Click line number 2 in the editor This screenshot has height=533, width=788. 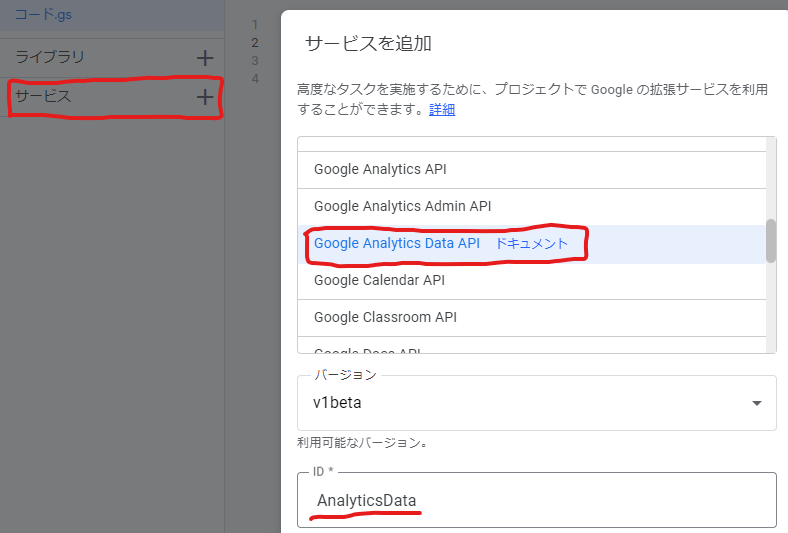pos(255,43)
